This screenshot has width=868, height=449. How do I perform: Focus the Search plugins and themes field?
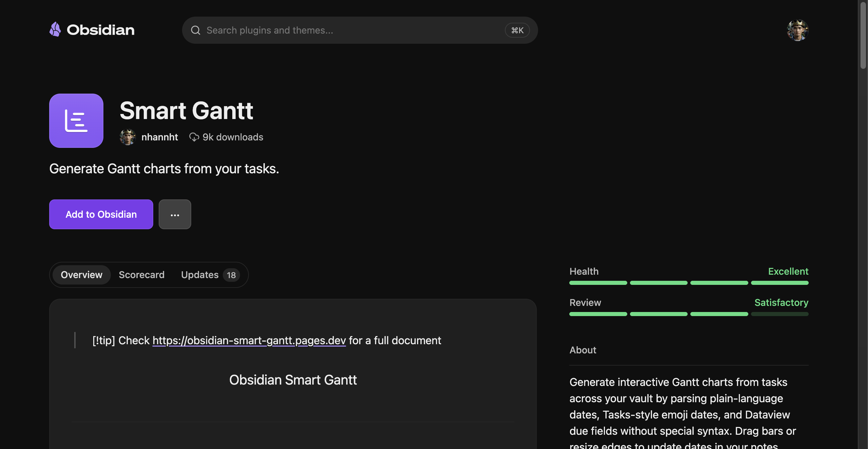(360, 30)
